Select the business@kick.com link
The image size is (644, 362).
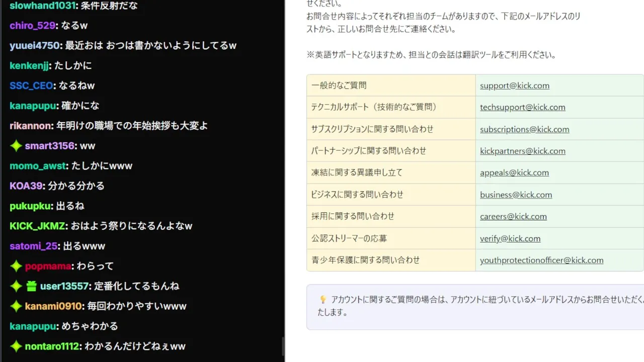point(516,195)
